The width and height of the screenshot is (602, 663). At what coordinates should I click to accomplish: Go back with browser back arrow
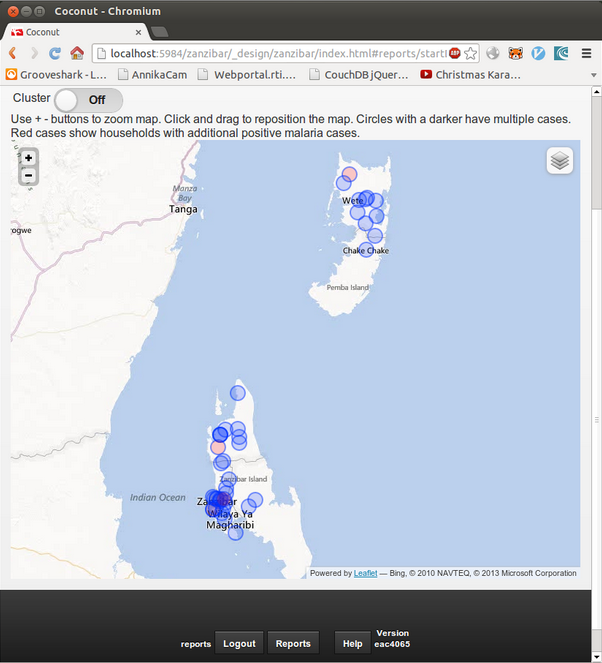click(13, 53)
